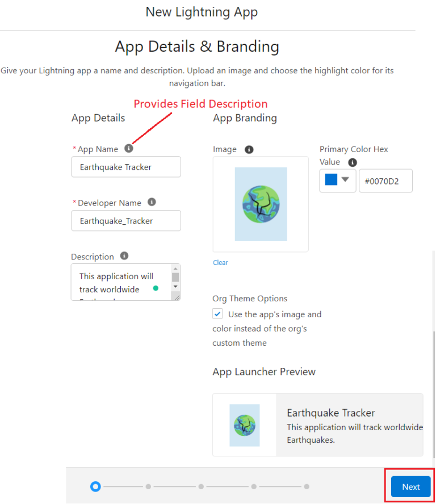This screenshot has height=504, width=436.
Task: Click the Clear image link
Action: click(220, 263)
